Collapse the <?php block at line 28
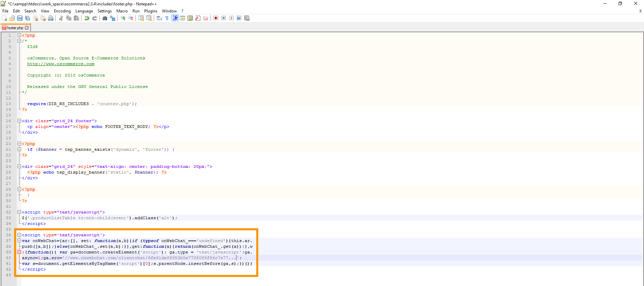The height and width of the screenshot is (286, 644). pyautogui.click(x=19, y=189)
